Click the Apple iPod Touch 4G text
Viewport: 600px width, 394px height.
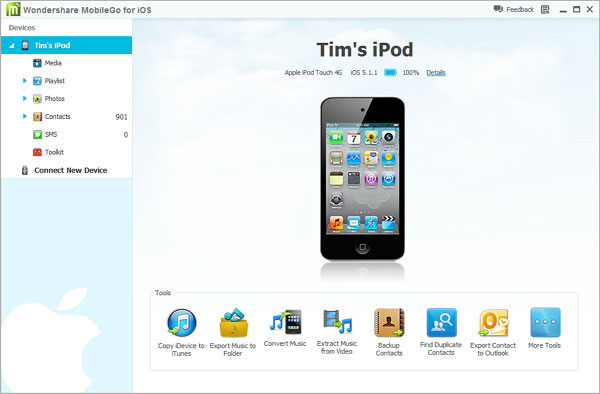tap(313, 72)
